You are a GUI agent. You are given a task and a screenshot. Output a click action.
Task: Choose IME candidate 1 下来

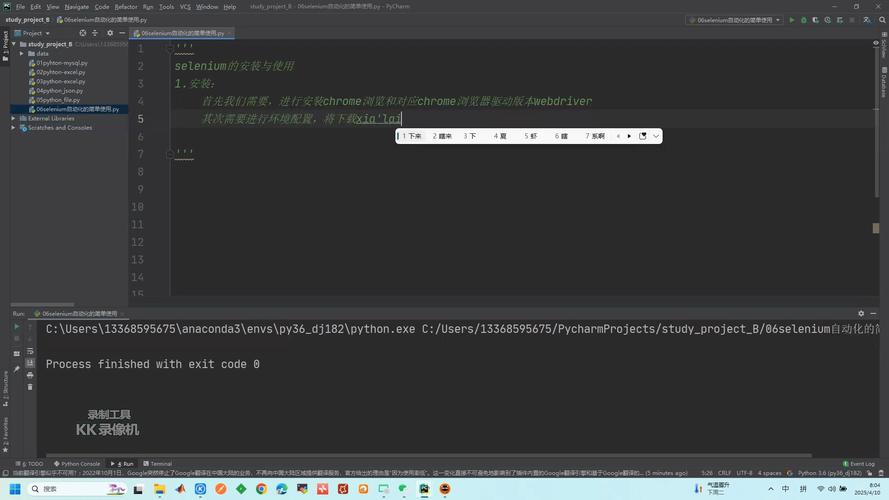(x=412, y=136)
